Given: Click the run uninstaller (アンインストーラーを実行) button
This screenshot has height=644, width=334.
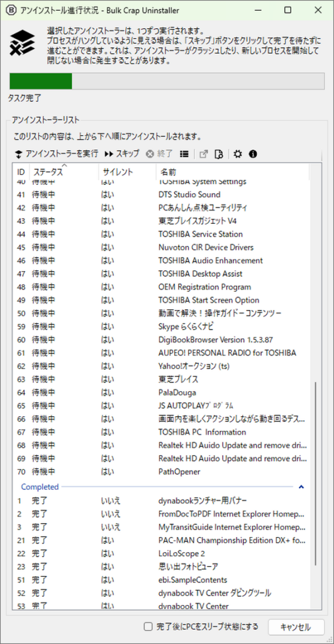Looking at the screenshot, I should point(57,154).
